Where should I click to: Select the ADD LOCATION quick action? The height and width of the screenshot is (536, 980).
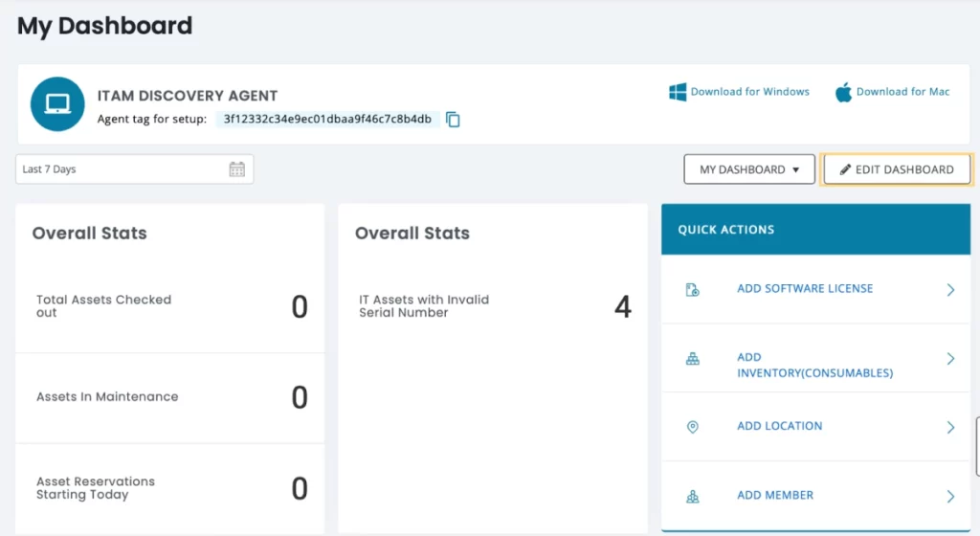tap(779, 426)
